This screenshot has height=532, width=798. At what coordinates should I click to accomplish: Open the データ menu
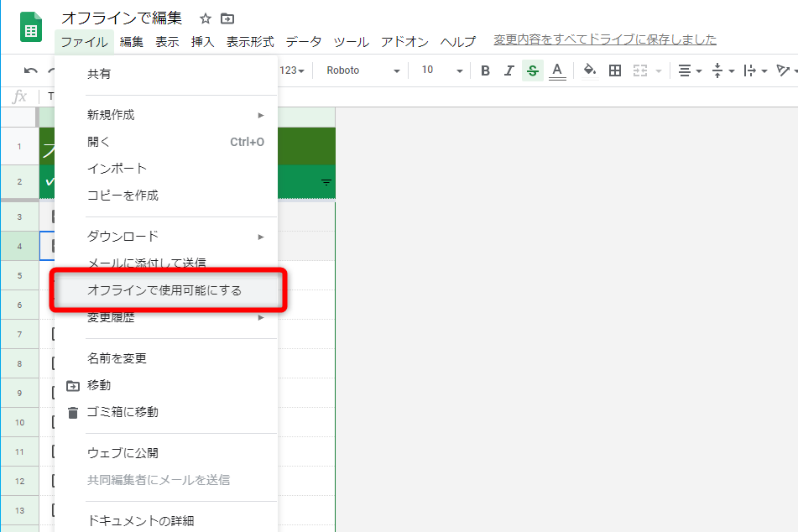click(x=303, y=40)
